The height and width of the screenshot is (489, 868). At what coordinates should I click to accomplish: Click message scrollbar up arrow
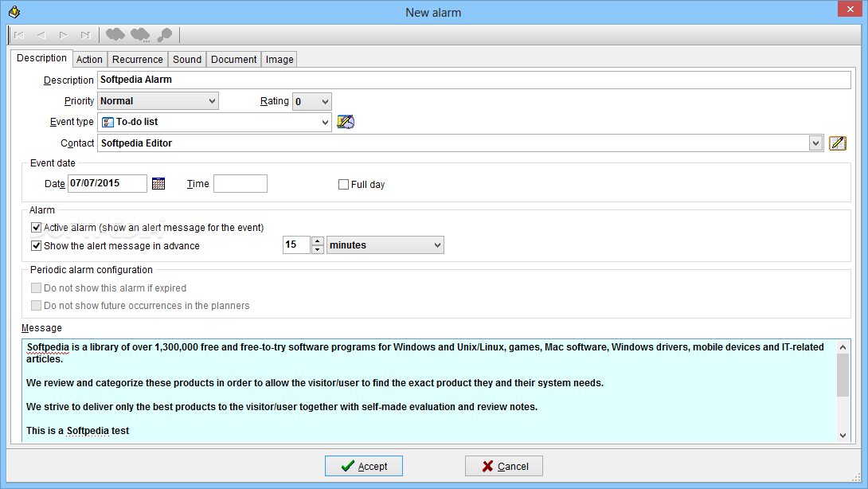point(843,347)
